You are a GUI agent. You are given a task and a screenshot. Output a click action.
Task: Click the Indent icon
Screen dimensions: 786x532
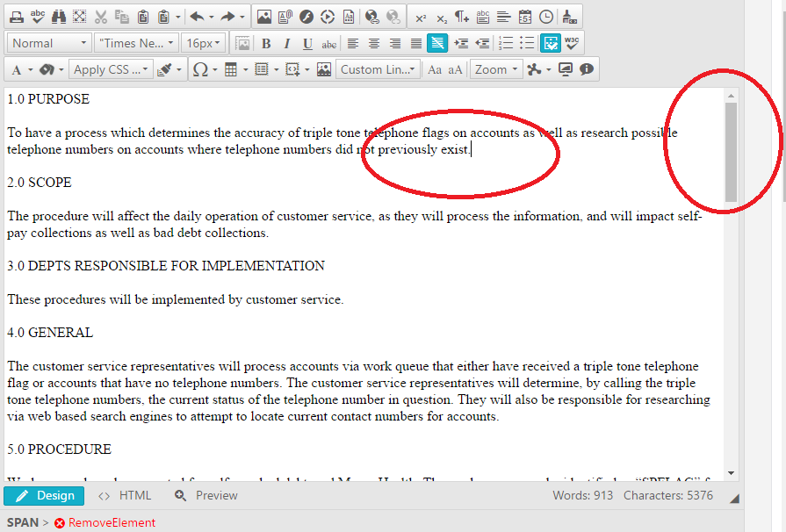click(x=461, y=44)
